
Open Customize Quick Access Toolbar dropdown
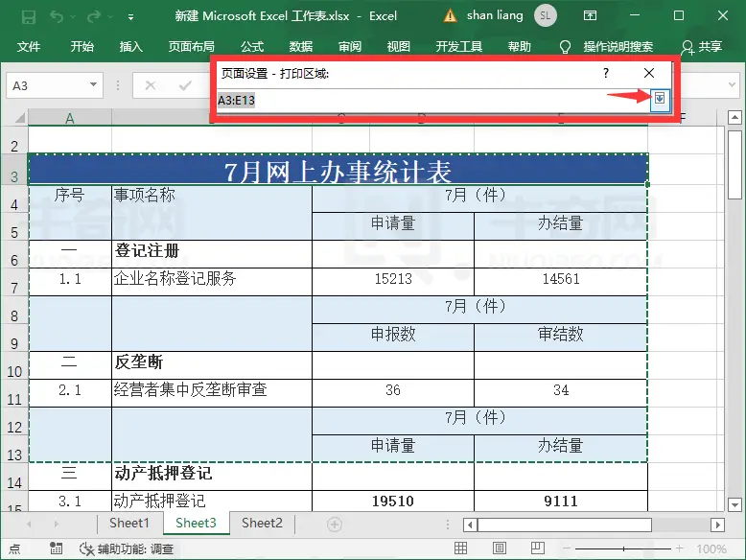pyautogui.click(x=130, y=17)
